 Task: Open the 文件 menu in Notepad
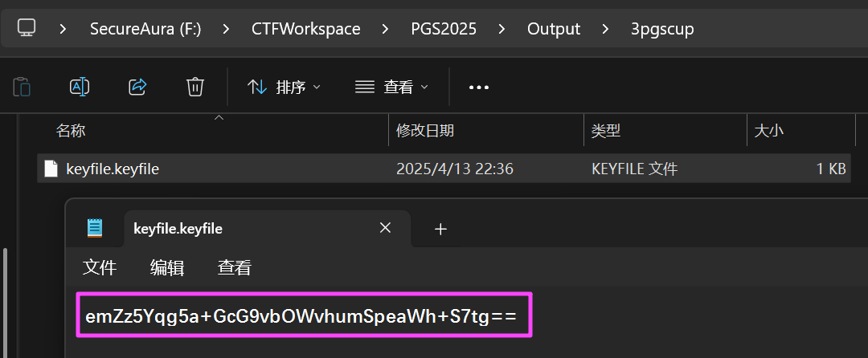click(x=100, y=268)
